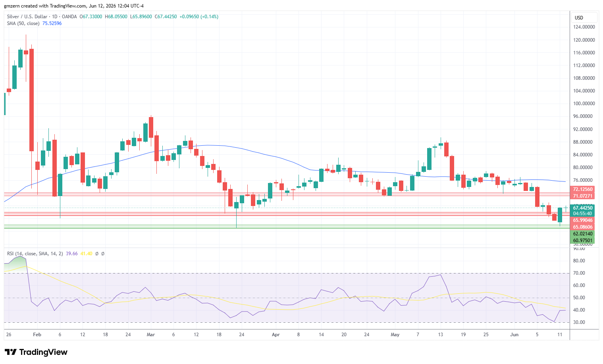The width and height of the screenshot is (603, 364).
Task: Click the TradingView logo below the chart
Action: [x=36, y=352]
